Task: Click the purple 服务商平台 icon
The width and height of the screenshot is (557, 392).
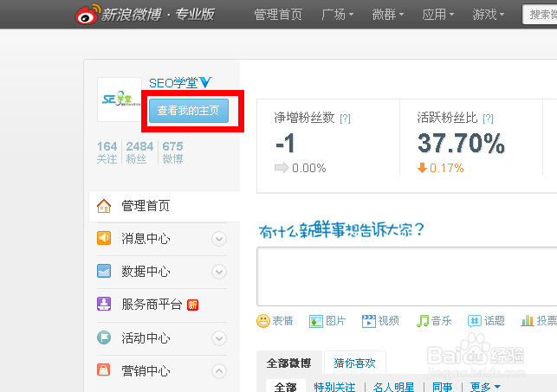Action: 104,304
